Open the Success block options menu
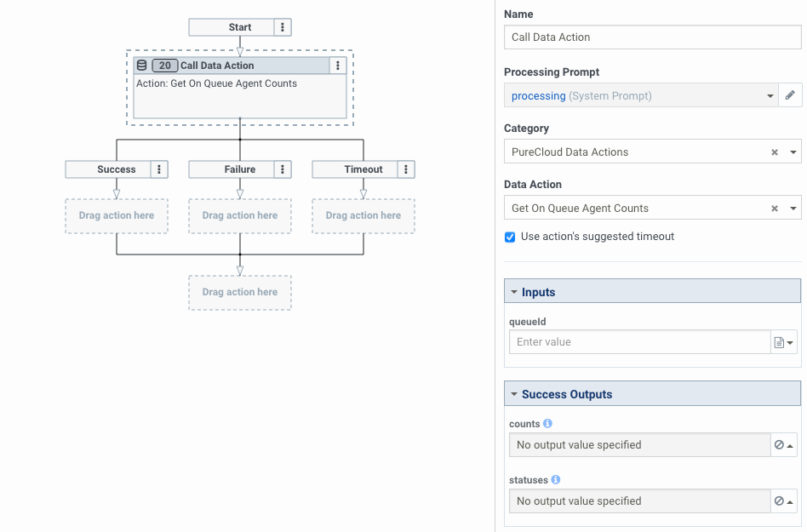This screenshot has width=807, height=532. 159,169
